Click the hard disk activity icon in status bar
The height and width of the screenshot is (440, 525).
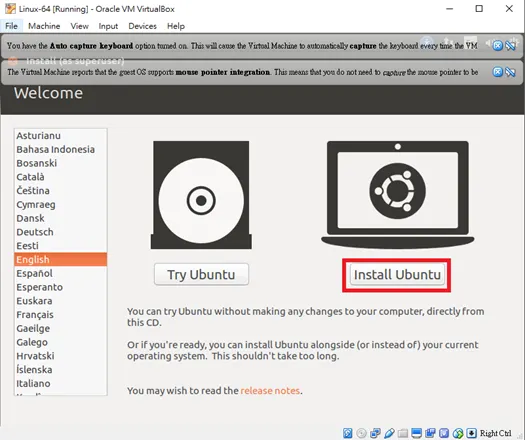coord(348,433)
